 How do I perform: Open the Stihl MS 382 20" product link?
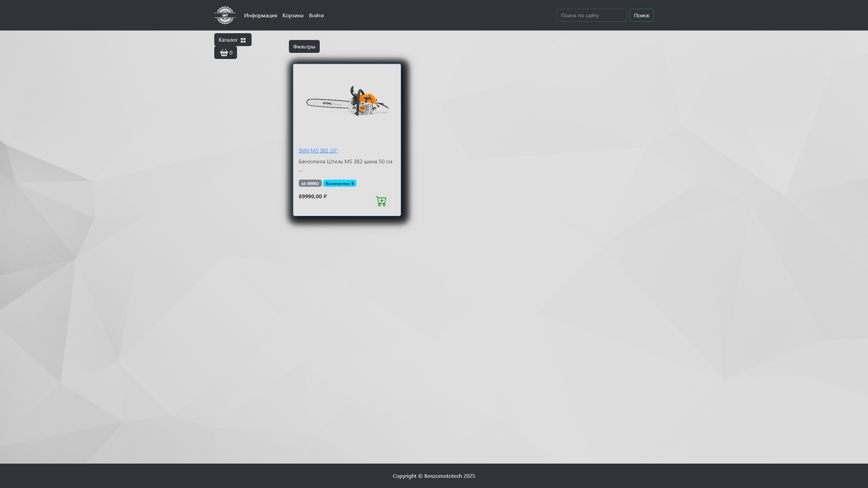click(318, 150)
